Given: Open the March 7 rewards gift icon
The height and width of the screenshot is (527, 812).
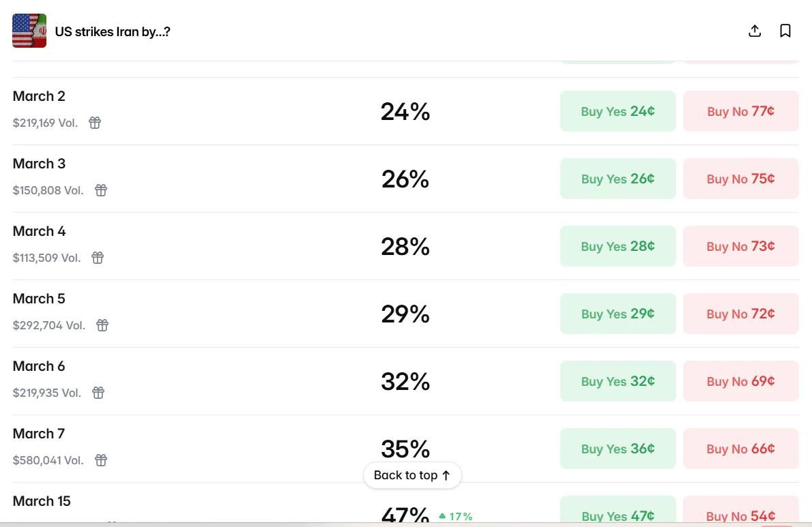Looking at the screenshot, I should (101, 460).
